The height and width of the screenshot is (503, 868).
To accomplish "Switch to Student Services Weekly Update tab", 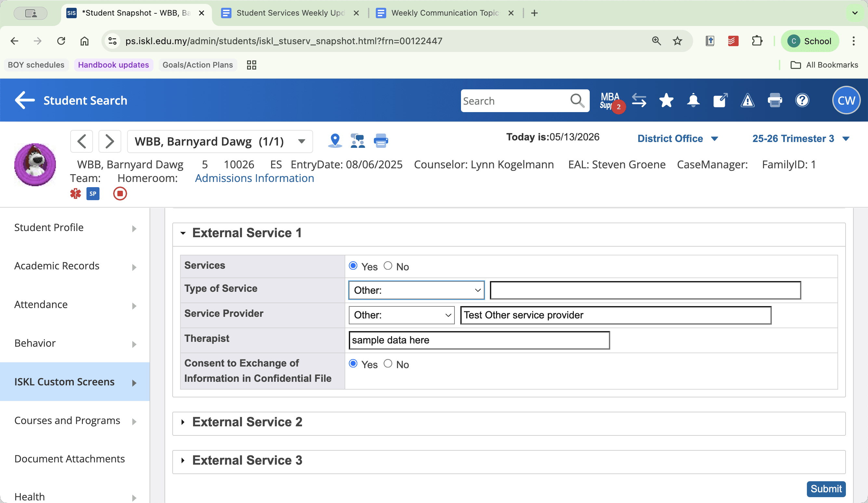I will (x=290, y=13).
